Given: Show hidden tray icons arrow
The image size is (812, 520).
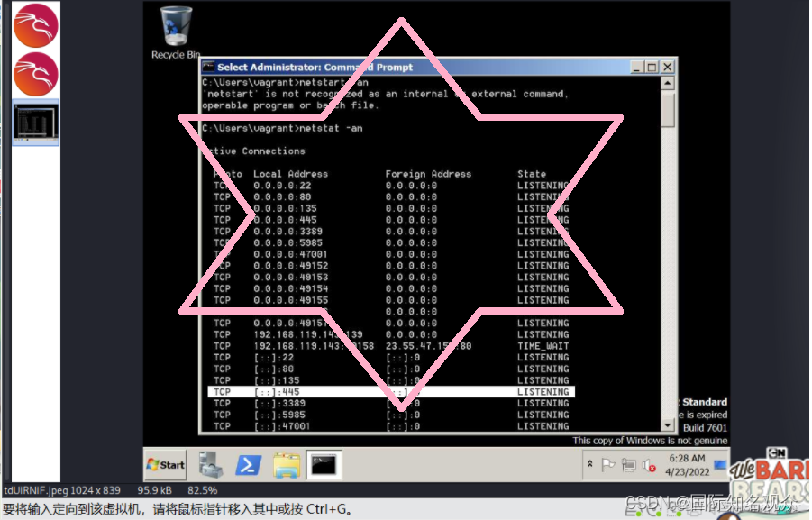Looking at the screenshot, I should click(589, 464).
